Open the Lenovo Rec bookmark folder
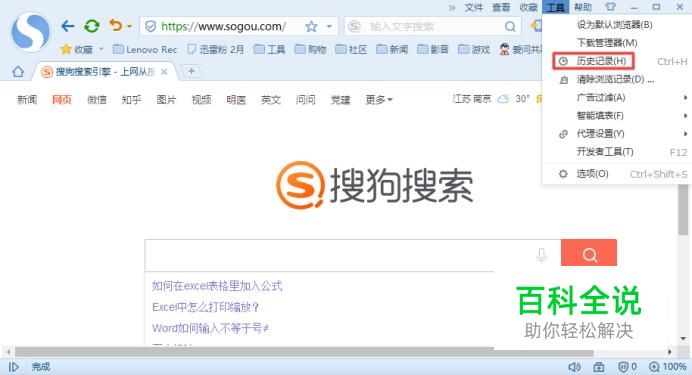The width and height of the screenshot is (692, 375). (x=145, y=49)
